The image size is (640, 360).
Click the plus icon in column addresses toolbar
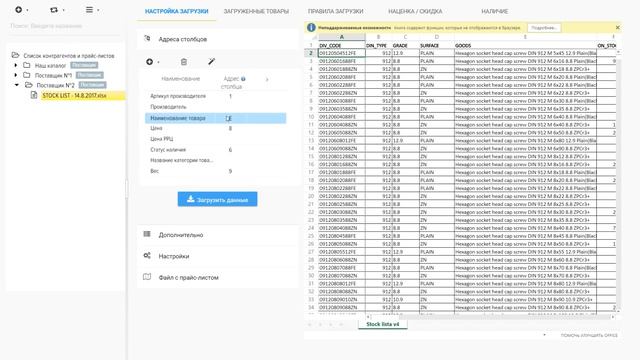(149, 62)
